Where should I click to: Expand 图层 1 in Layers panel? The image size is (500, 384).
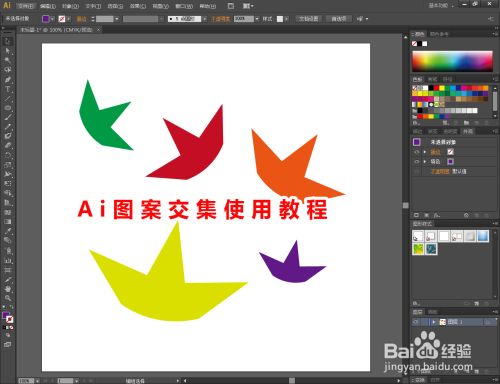point(434,322)
